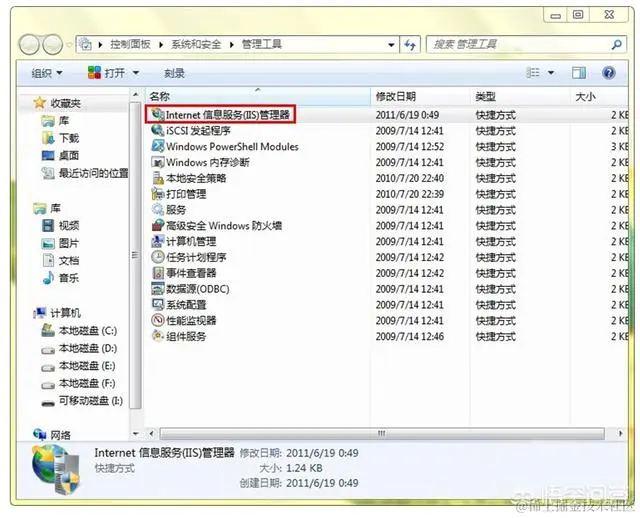Select the 性能监视器 icon
Viewport: 640px width, 518px height.
pos(157,320)
